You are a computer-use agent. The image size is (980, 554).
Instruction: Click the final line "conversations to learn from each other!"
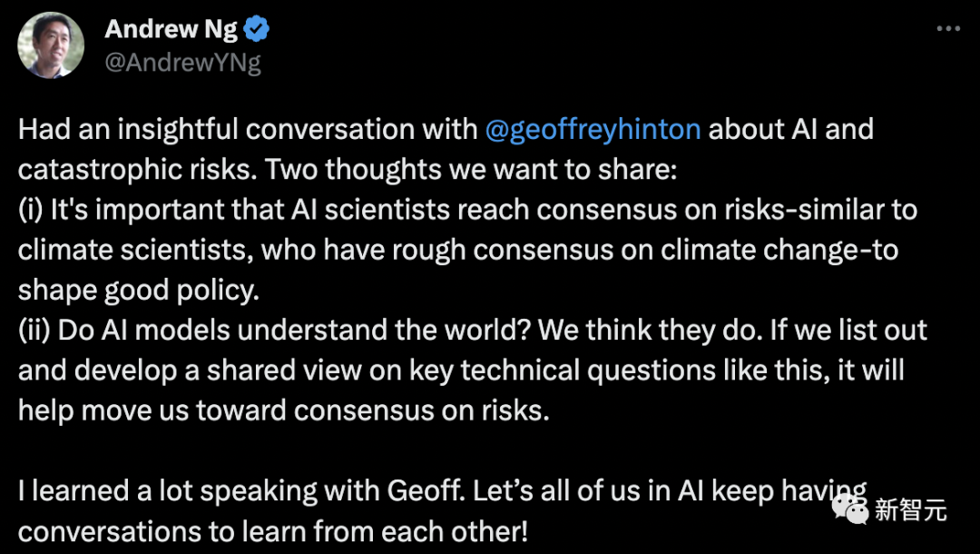coord(272,529)
